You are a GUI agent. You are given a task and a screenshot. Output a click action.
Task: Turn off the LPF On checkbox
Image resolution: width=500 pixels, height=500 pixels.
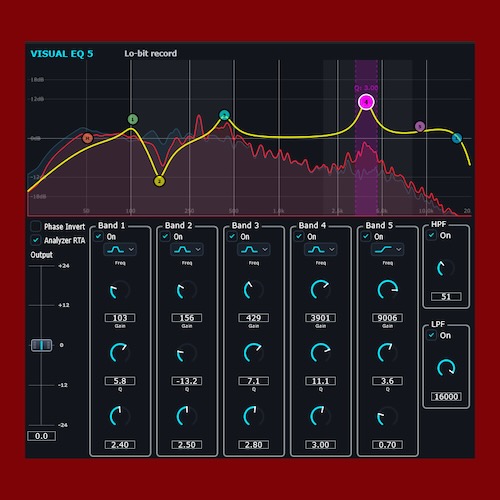pyautogui.click(x=432, y=335)
